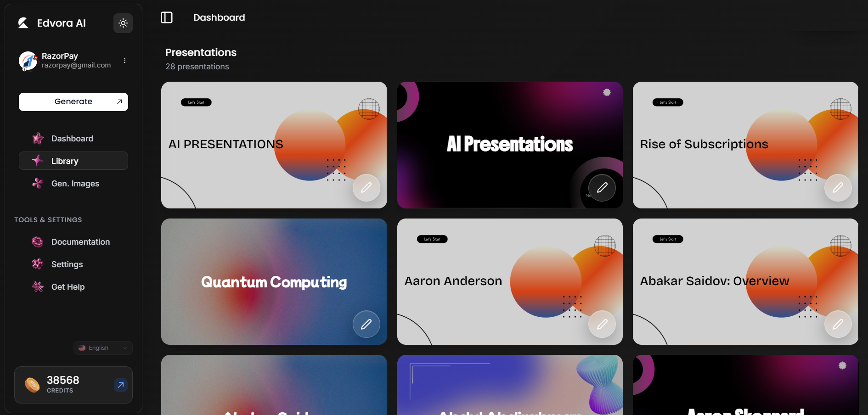Open the RazorPay account three-dot menu

[124, 60]
